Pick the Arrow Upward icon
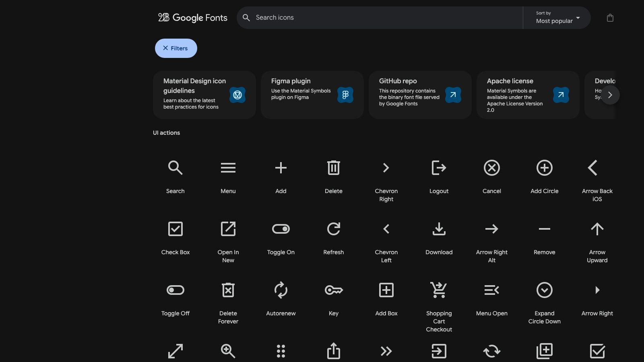Viewport: 644px width, 362px height. [x=597, y=229]
